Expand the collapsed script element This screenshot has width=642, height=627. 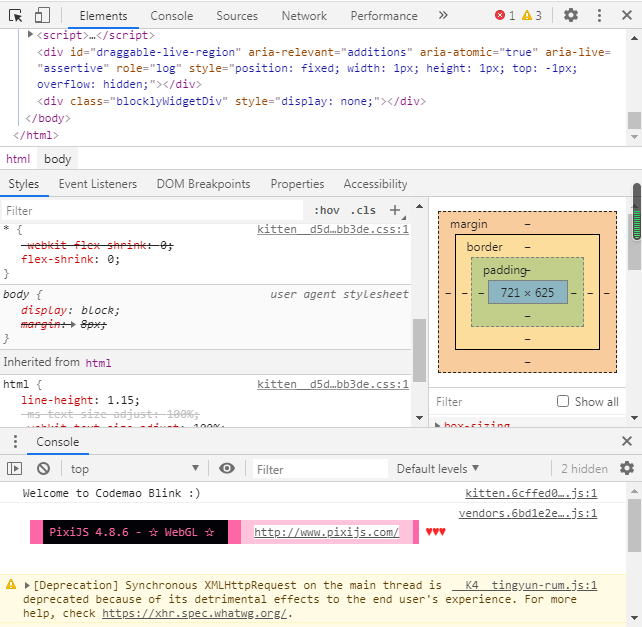click(x=30, y=34)
